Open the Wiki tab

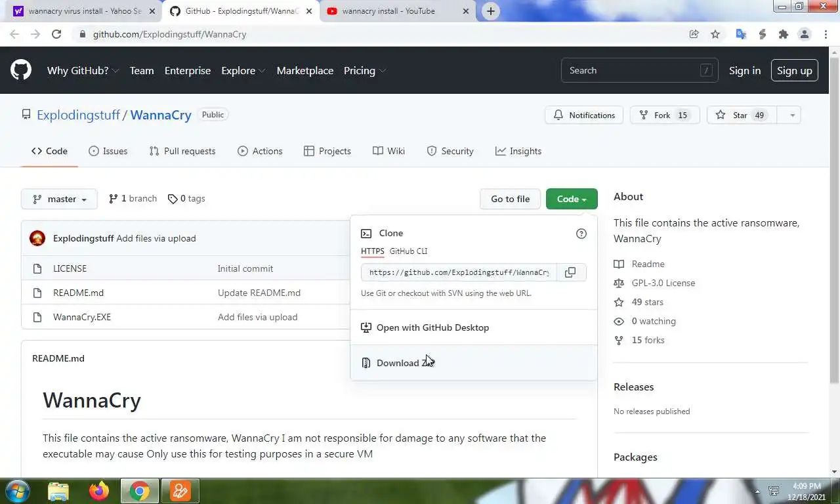point(389,151)
